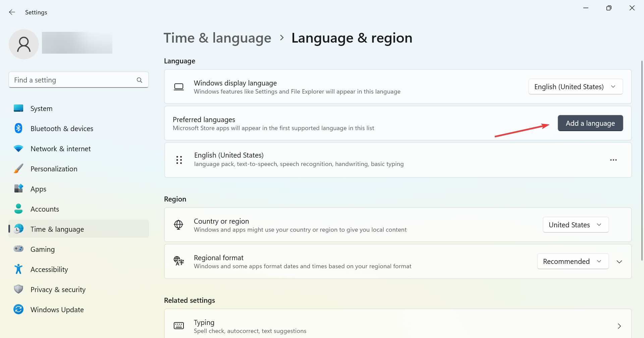Screen dimensions: 644x338
Task: Open Typing settings via chevron
Action: [619, 326]
